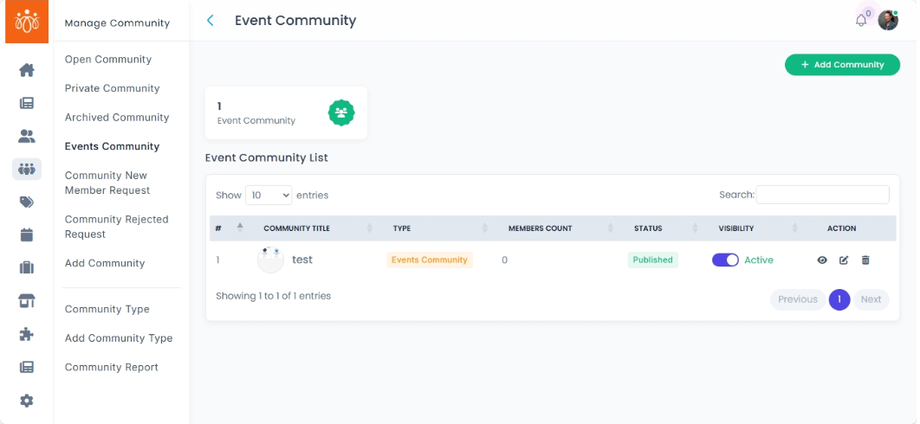This screenshot has height=424, width=920.
Task: Open the calendar icon in sidebar
Action: (27, 235)
